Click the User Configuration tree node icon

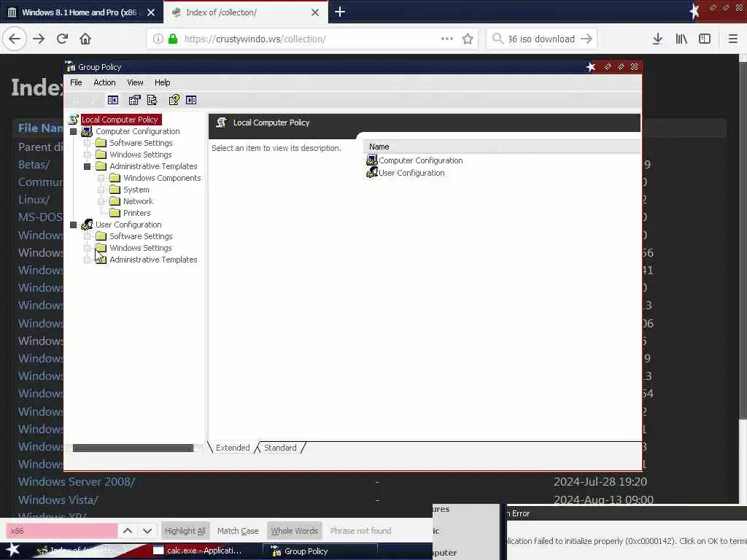point(87,225)
